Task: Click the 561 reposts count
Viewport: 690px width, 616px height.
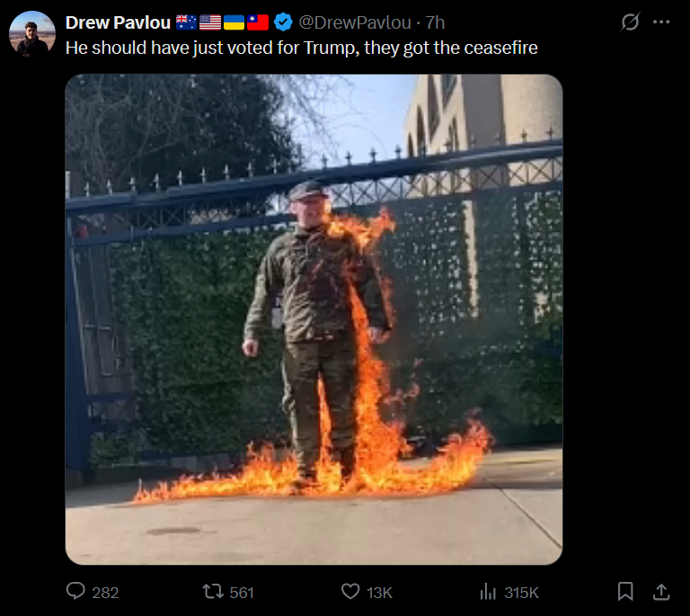Action: click(x=242, y=593)
